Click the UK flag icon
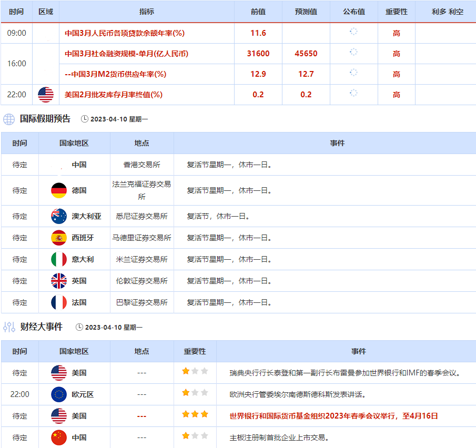Image resolution: width=476 pixels, height=448 pixels. 59,281
